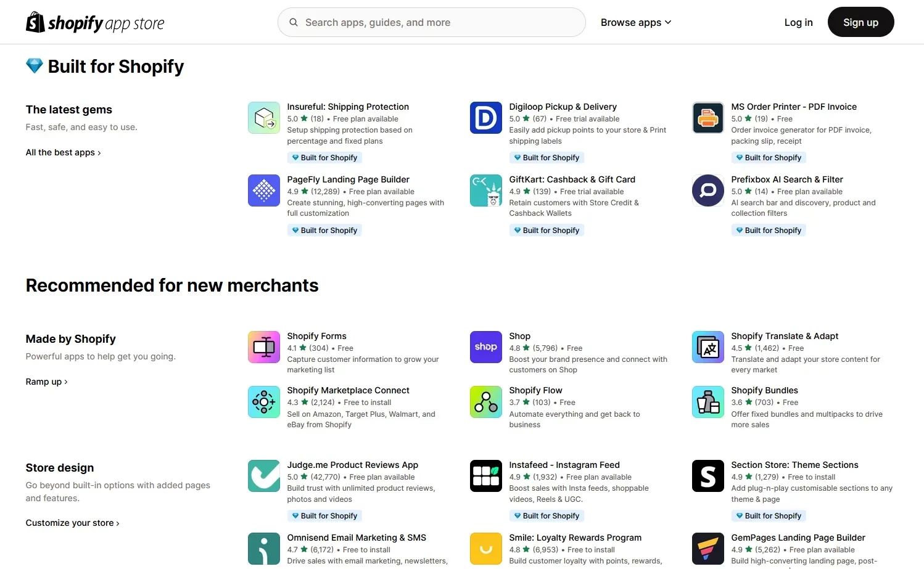The height and width of the screenshot is (569, 924).
Task: Open Insureful: Shipping Protection title
Action: (x=348, y=107)
